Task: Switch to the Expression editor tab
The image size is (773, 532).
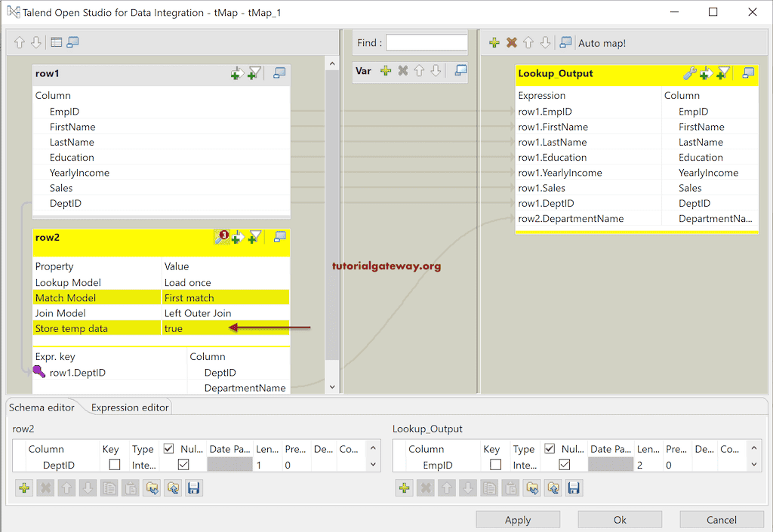Action: tap(128, 407)
